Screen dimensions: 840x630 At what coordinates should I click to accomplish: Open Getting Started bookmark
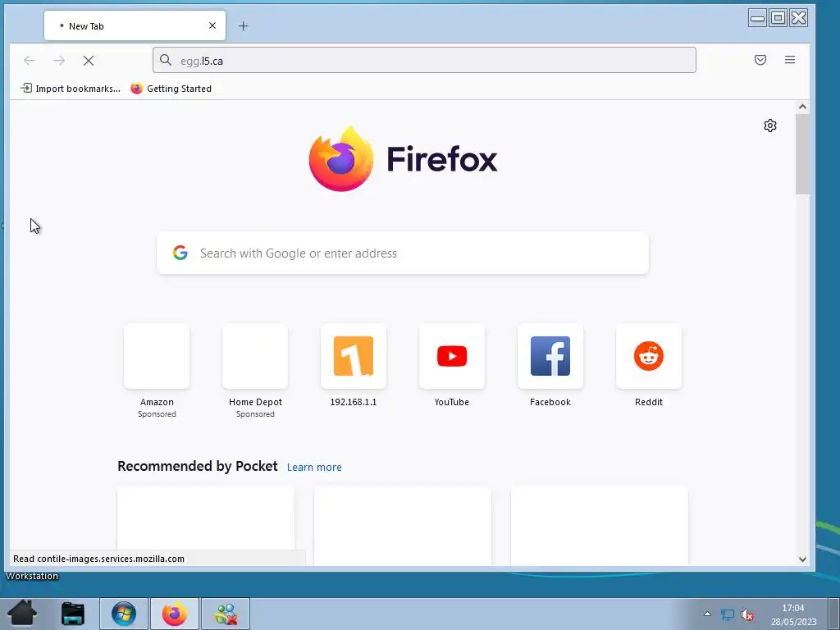[x=171, y=89]
